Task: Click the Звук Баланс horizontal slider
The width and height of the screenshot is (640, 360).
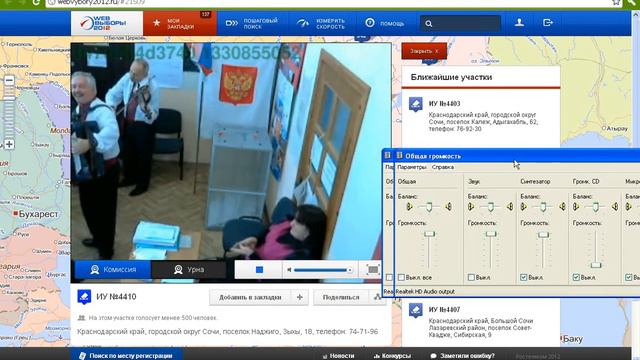Action: 491,207
